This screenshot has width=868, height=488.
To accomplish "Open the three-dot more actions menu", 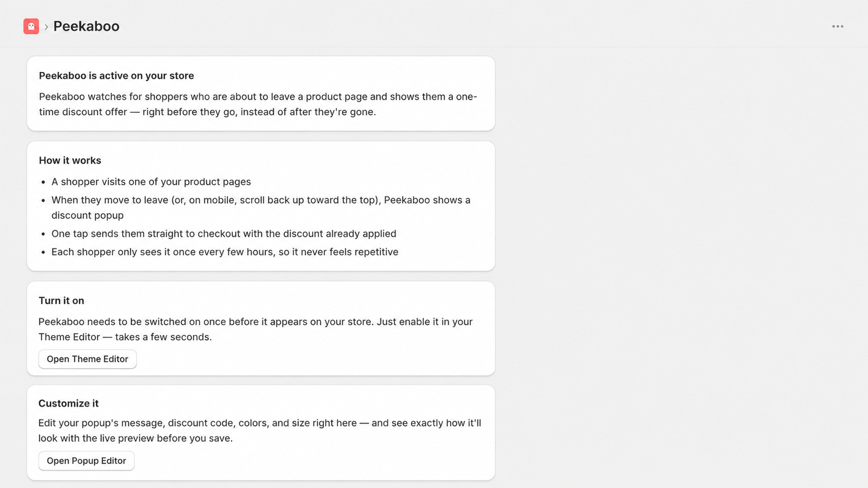I will point(838,26).
